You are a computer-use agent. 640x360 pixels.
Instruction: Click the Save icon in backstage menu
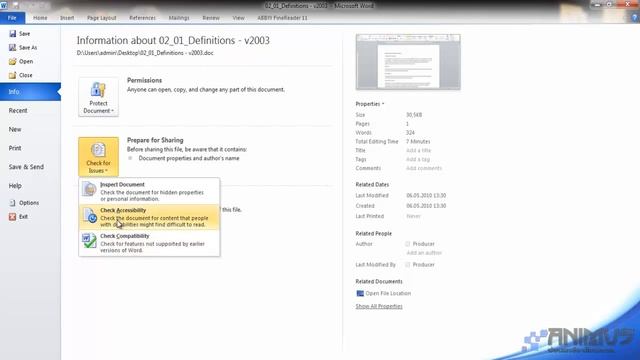tap(13, 33)
